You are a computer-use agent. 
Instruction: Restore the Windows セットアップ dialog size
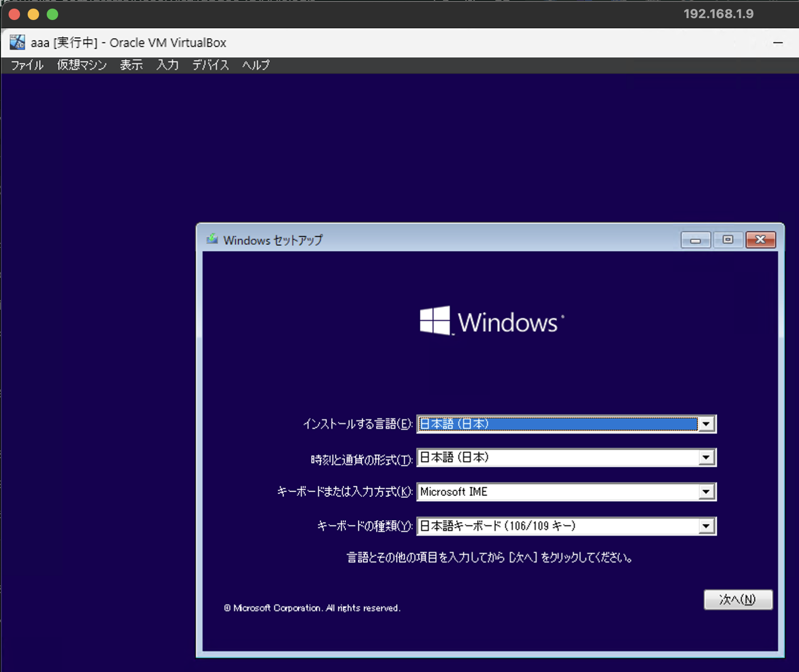pyautogui.click(x=728, y=240)
